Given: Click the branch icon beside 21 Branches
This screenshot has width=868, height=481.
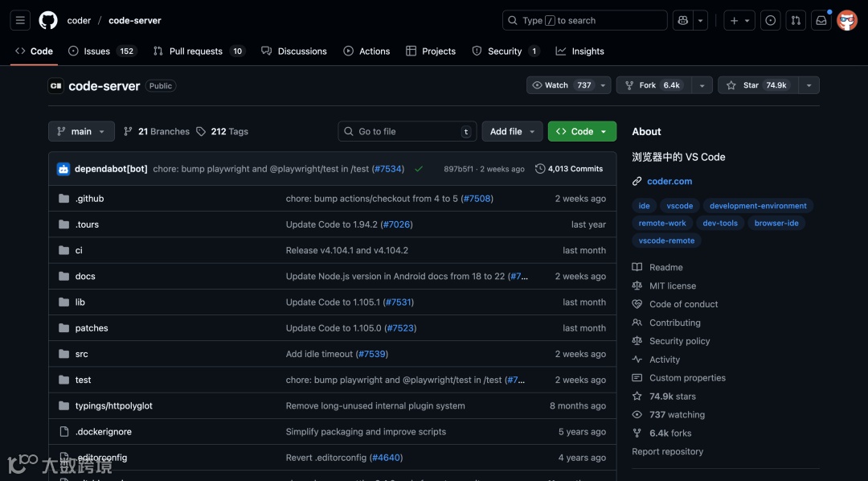Looking at the screenshot, I should coord(128,131).
